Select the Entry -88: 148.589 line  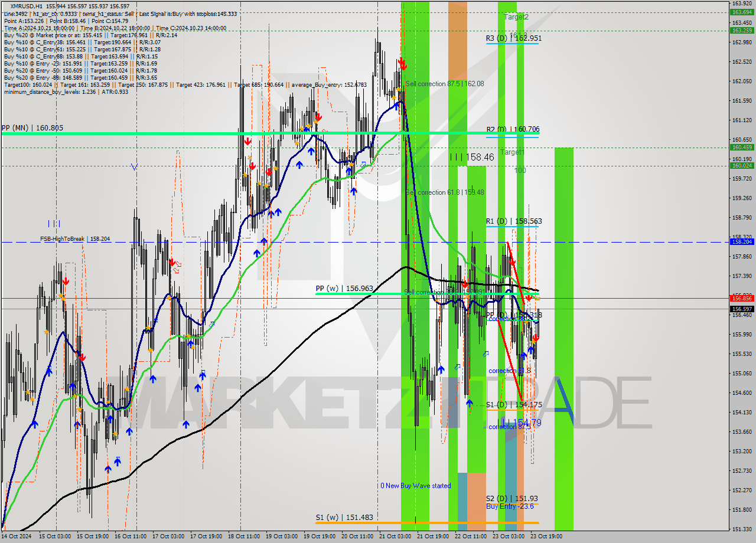point(80,77)
